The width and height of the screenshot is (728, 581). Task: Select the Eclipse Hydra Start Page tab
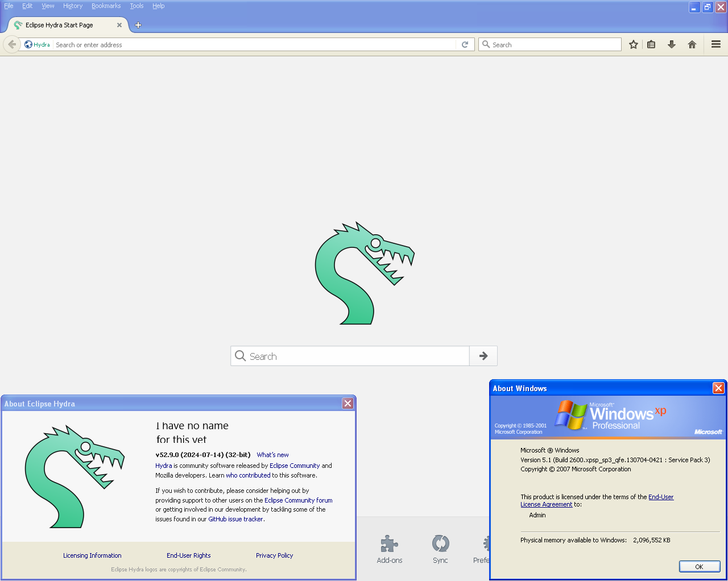tap(67, 25)
